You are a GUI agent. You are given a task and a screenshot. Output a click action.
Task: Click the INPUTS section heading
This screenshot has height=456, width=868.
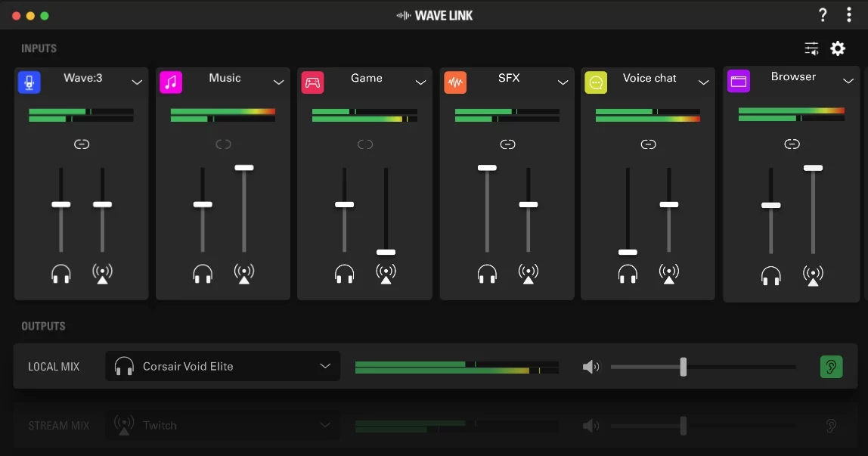point(39,48)
